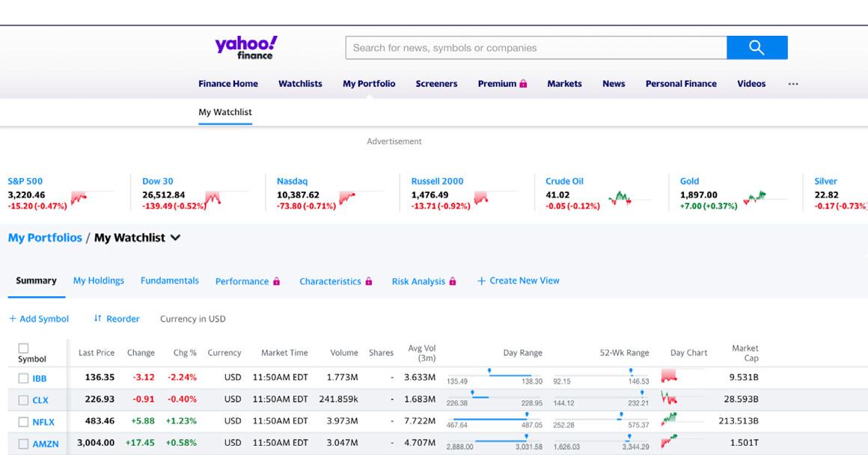Open the Markets nav item
This screenshot has width=868, height=463.
point(564,84)
